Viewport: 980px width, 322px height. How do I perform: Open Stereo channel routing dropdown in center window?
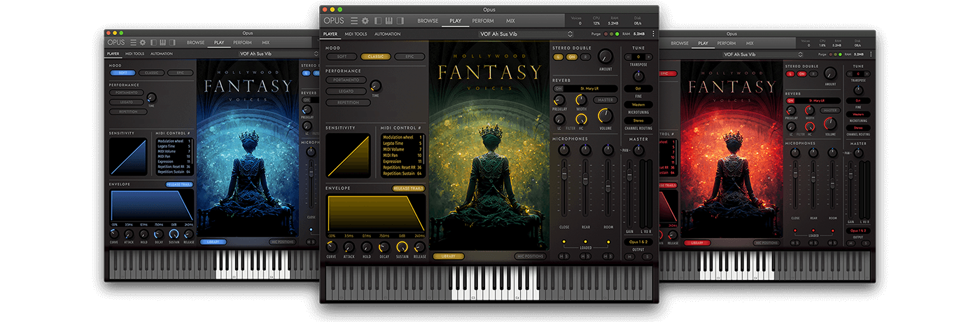(x=638, y=120)
